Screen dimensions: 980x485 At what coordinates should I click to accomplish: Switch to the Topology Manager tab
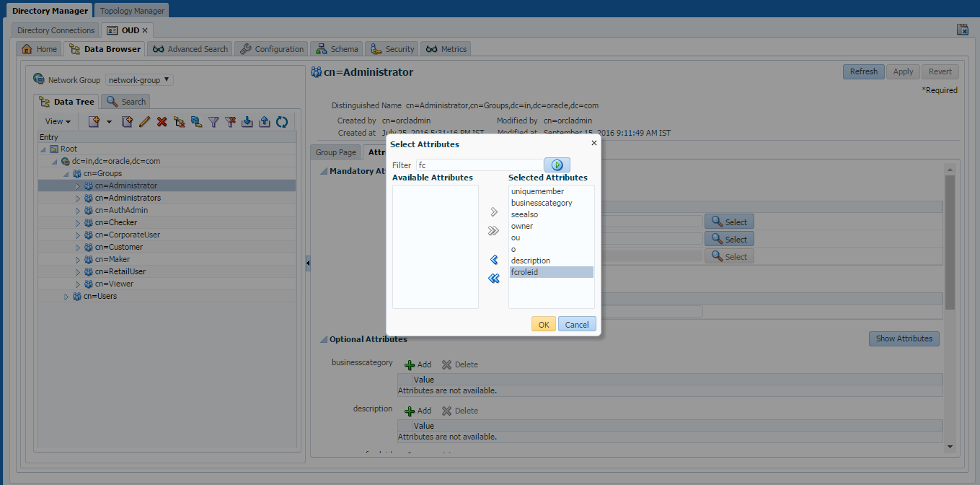(x=132, y=11)
